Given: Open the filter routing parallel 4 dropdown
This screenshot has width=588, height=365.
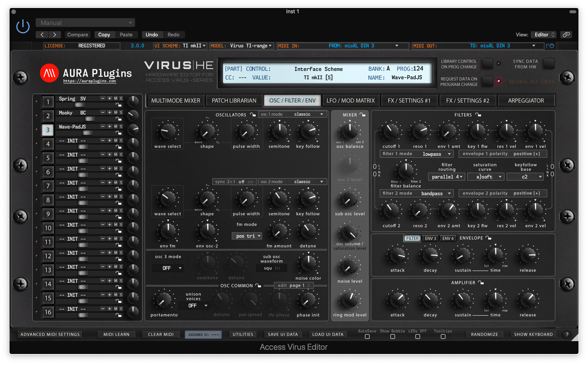Looking at the screenshot, I should pyautogui.click(x=446, y=177).
